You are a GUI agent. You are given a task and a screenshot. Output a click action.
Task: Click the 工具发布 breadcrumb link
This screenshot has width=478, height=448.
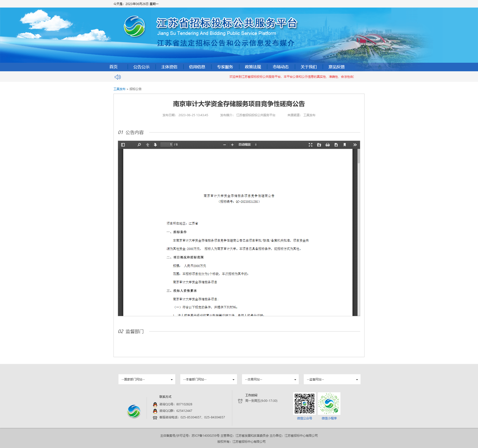point(119,89)
